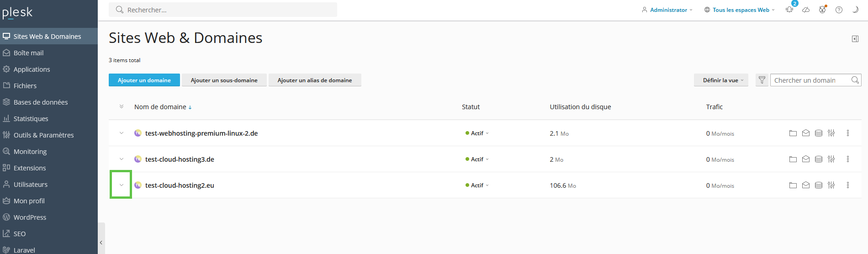Open file manager icon for test-webhosting-premium-linux-2.de
Screen dimensions: 868x254
click(x=793, y=133)
